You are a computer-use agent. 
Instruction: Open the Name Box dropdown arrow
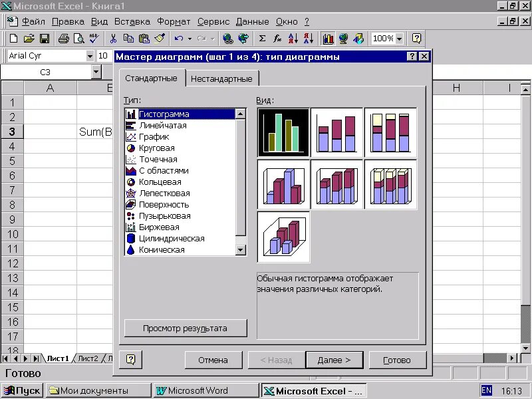click(96, 72)
